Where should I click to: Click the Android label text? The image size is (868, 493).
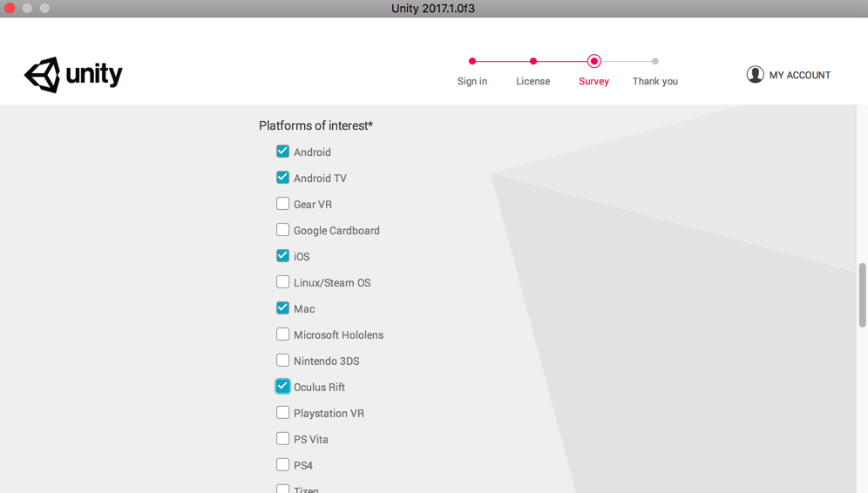(x=312, y=152)
